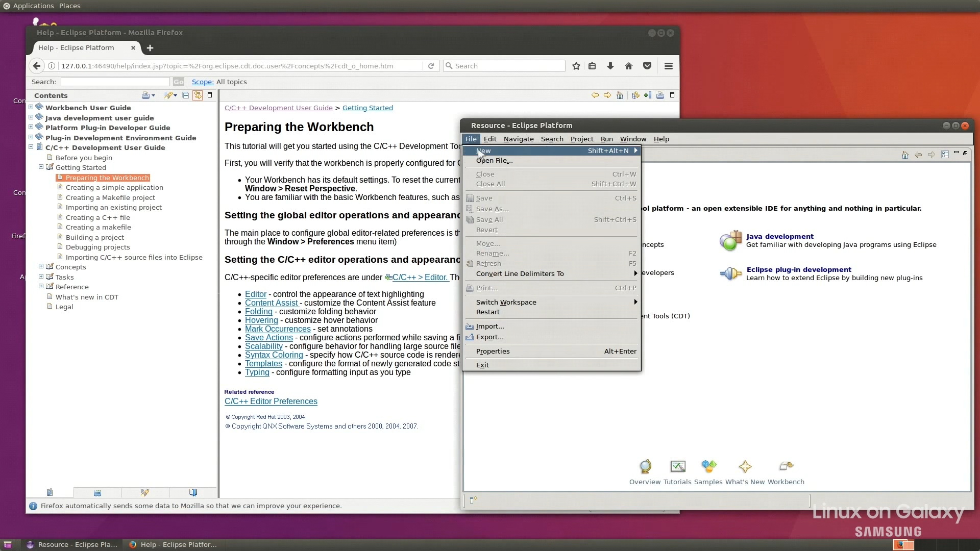
Task: Expand the Tasks node
Action: tap(41, 277)
